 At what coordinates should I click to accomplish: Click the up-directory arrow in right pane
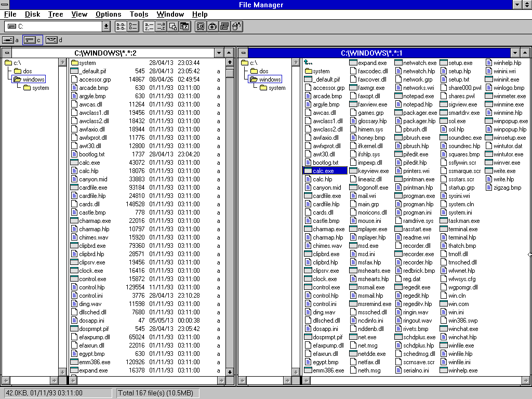[308, 63]
